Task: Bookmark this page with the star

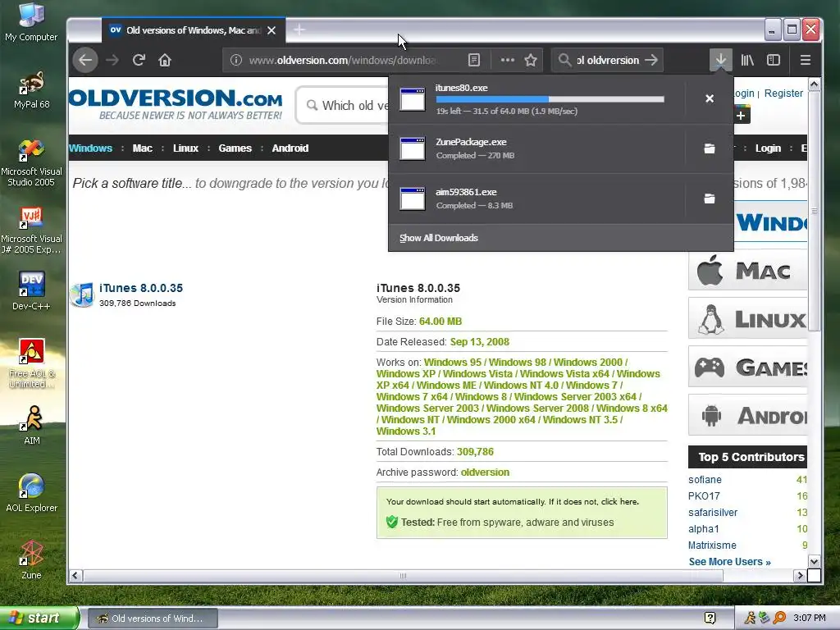Action: tap(531, 60)
